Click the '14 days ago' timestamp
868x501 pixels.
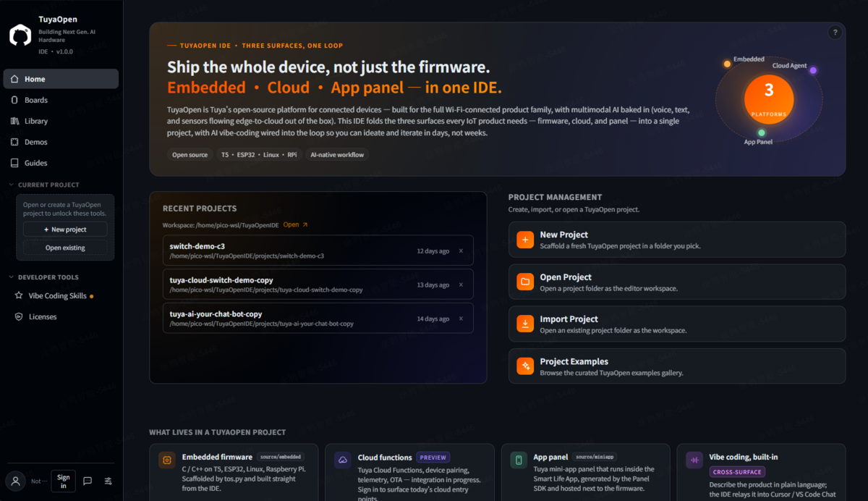[433, 319]
